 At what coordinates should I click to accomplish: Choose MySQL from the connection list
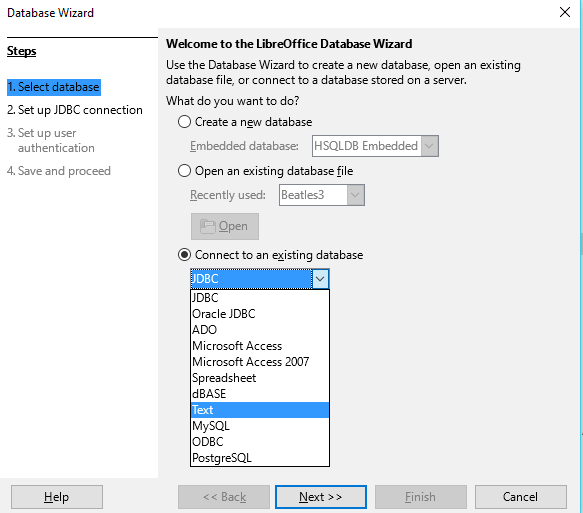260,426
